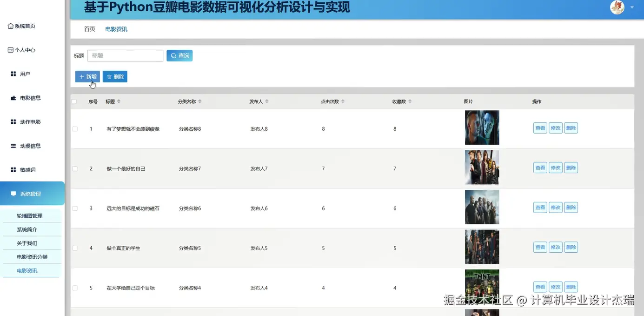Click 查看 for 做个真正的学生
The image size is (644, 316).
coord(540,247)
